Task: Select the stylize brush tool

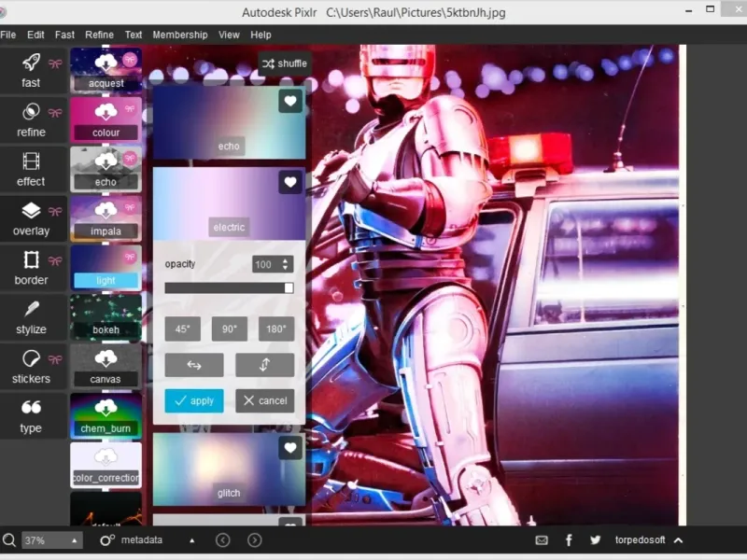Action: point(31,311)
